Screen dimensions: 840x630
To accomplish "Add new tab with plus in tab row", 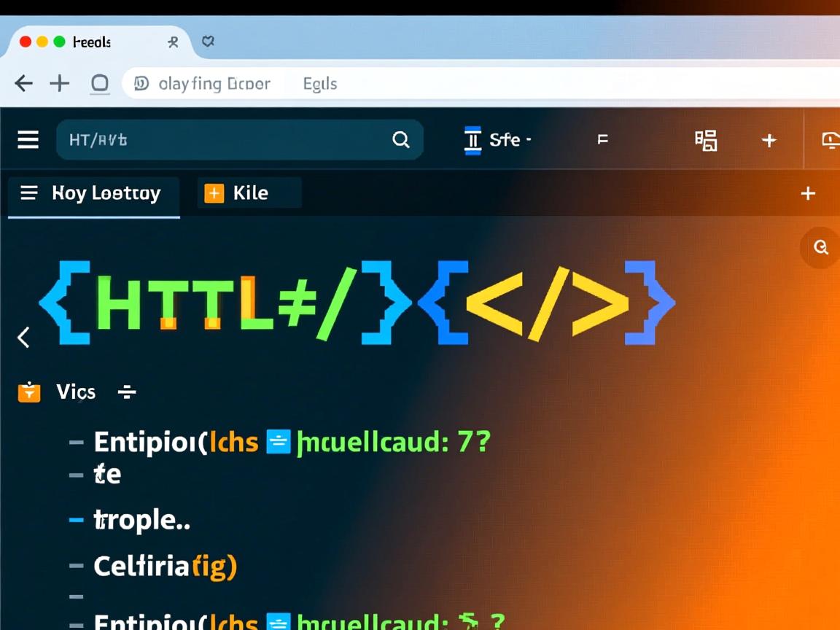I will coord(807,193).
